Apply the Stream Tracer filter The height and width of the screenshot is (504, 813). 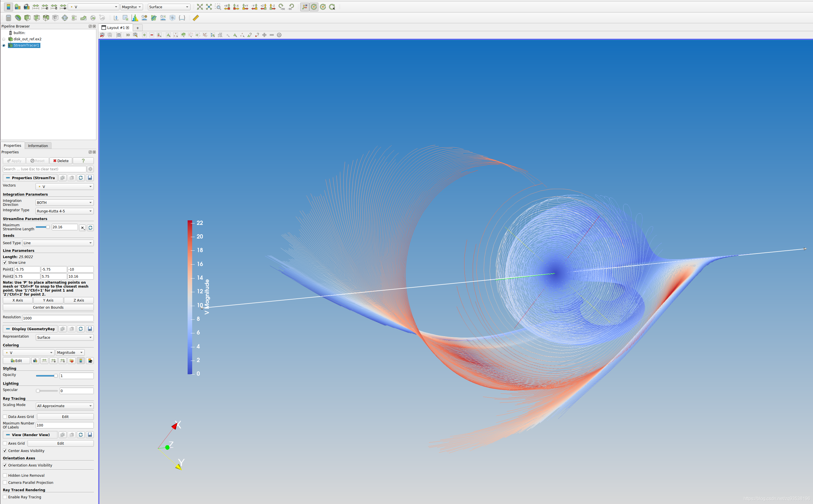click(74, 18)
